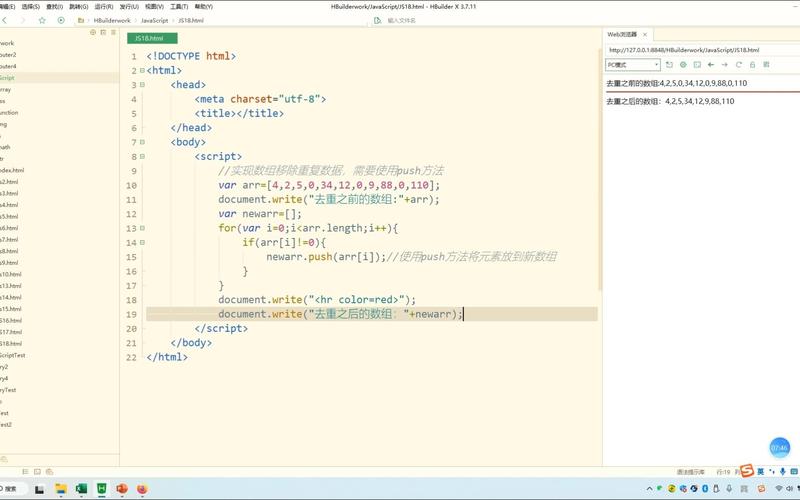Click the rotate/screenshot icon next to PC mode
This screenshot has width=800, height=500.
click(x=669, y=65)
